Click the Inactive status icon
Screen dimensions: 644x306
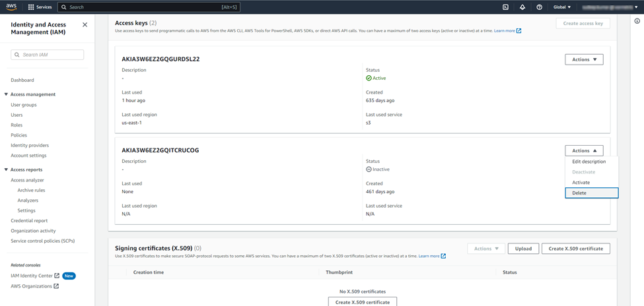click(369, 169)
